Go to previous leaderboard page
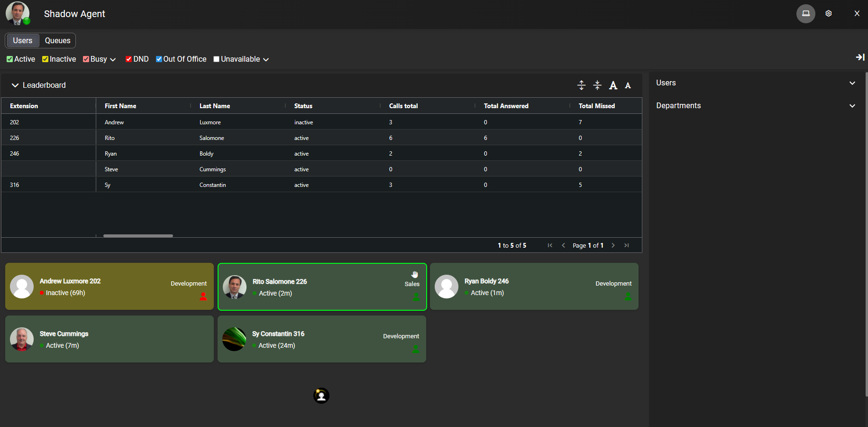This screenshot has height=427, width=868. point(563,245)
